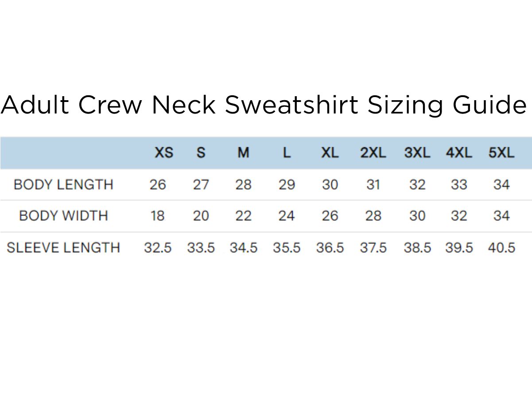Viewport: 532px width, 399px height.
Task: Click the XS column header
Action: click(x=163, y=153)
